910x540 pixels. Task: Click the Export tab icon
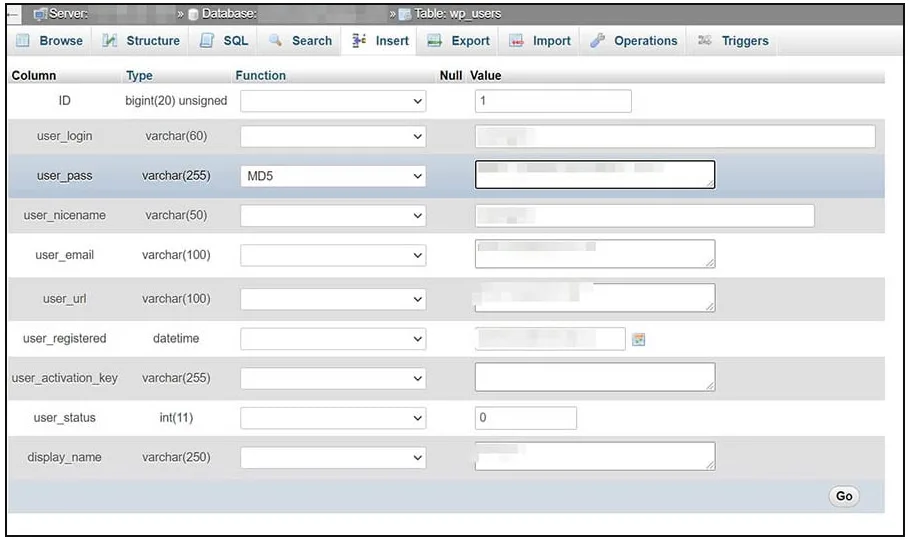click(435, 41)
